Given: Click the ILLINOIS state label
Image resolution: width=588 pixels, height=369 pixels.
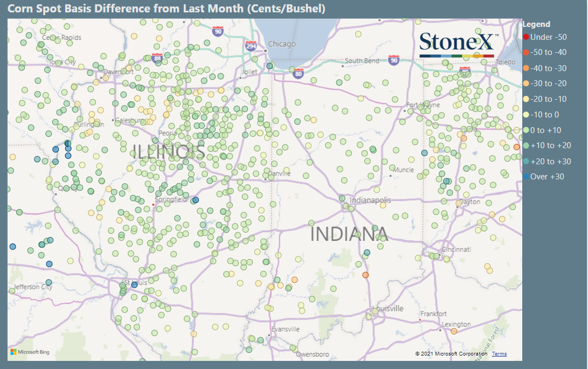Looking at the screenshot, I should (x=169, y=151).
